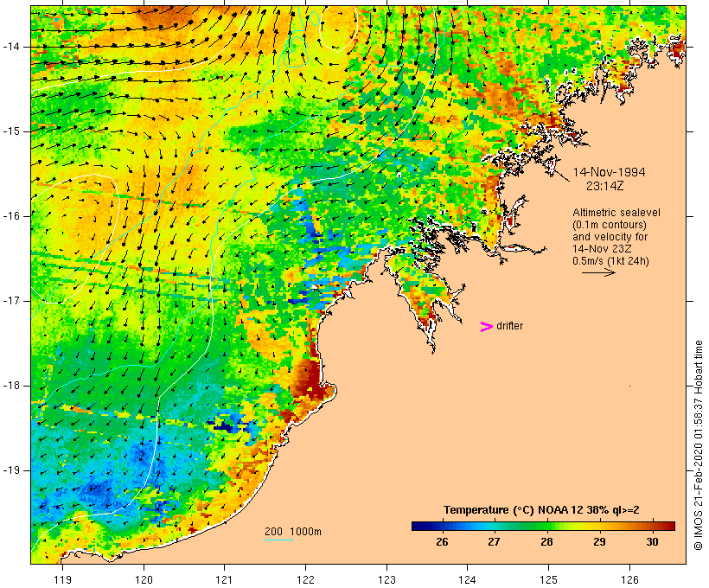Click the '(0.1m contours)' caption text
This screenshot has height=588, width=709.
pyautogui.click(x=609, y=225)
